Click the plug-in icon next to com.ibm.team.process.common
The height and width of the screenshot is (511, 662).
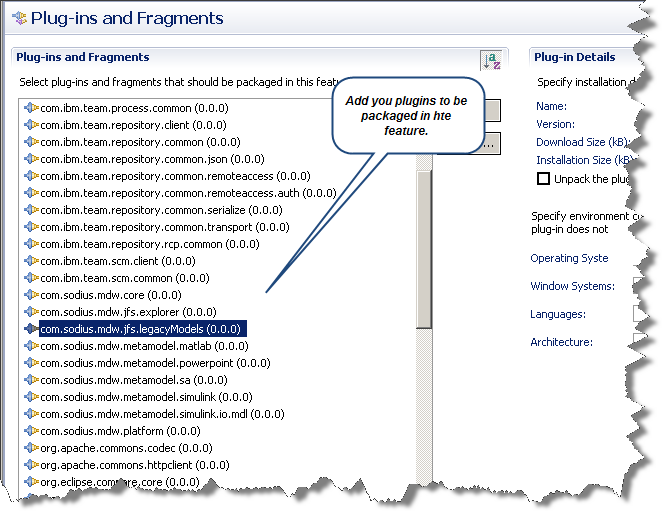point(31,108)
